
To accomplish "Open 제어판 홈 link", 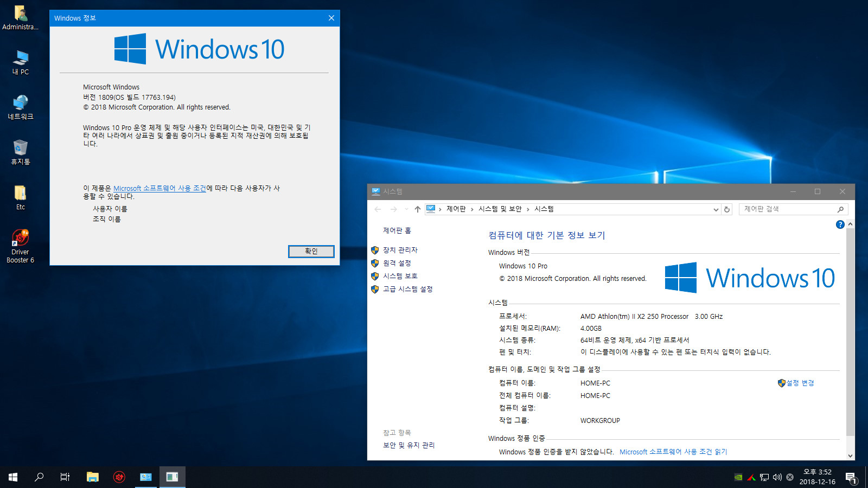I will [x=397, y=230].
